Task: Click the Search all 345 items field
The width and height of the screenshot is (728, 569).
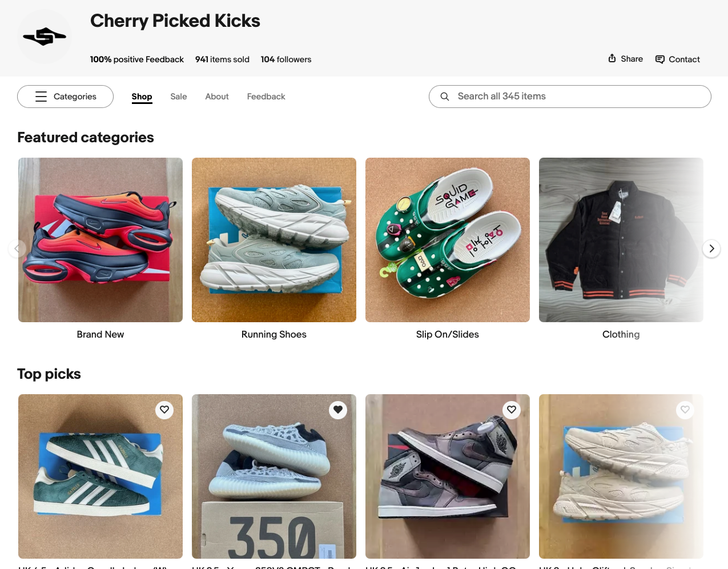Action: 577,97
